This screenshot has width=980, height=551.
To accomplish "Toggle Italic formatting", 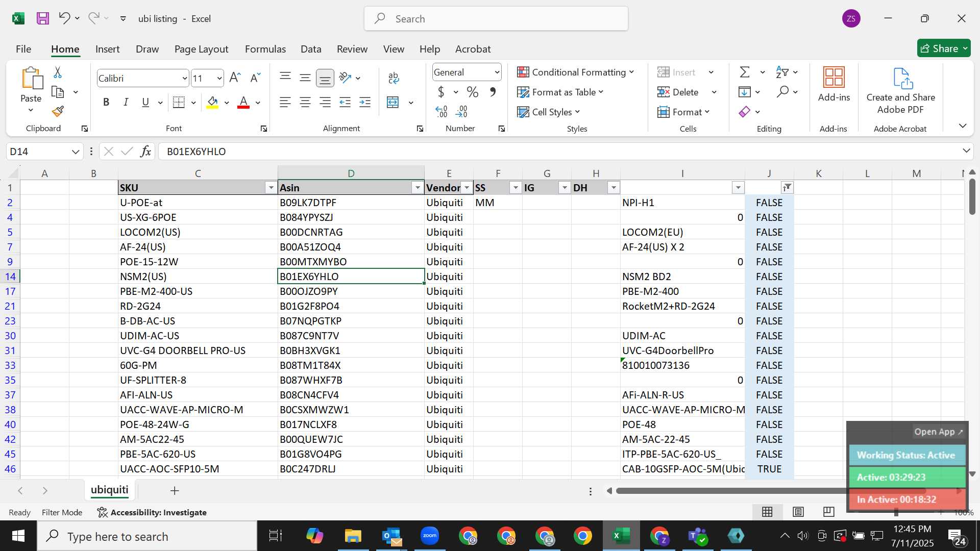I will pyautogui.click(x=126, y=103).
